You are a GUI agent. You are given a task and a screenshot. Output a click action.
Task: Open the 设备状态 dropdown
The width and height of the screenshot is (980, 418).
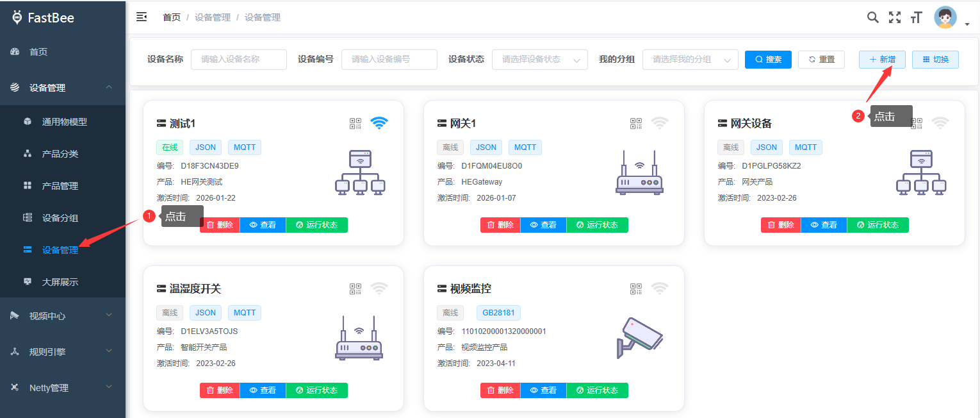point(540,59)
